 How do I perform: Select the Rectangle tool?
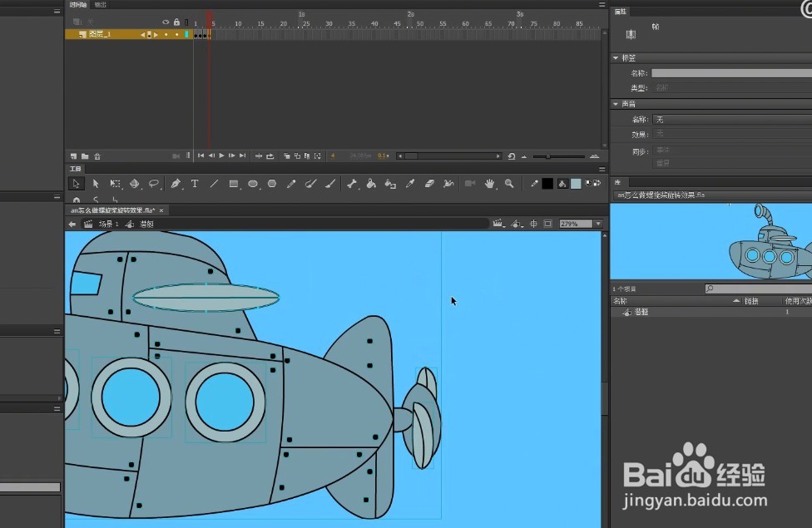(x=234, y=184)
